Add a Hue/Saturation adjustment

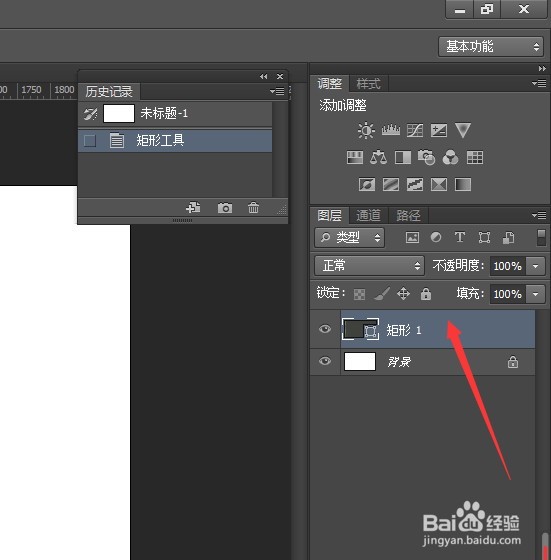pyautogui.click(x=355, y=158)
